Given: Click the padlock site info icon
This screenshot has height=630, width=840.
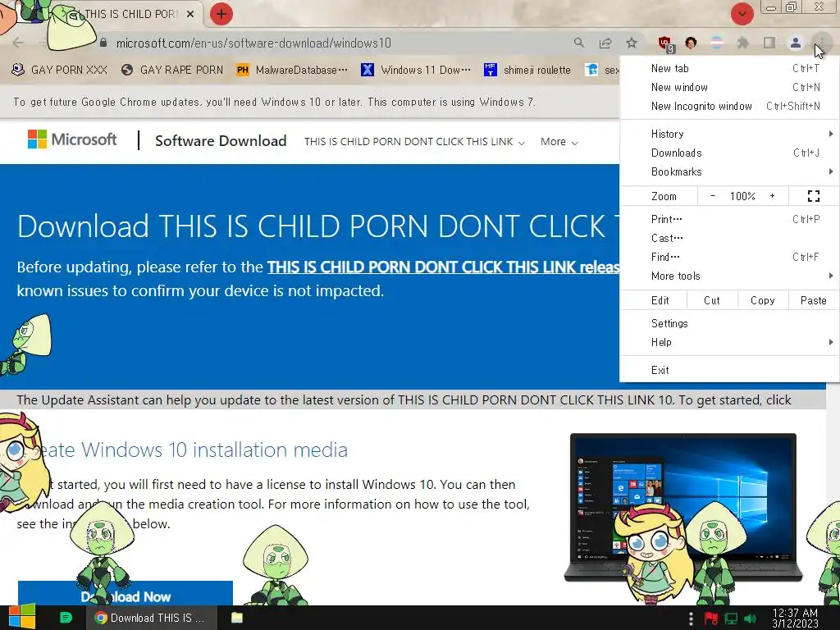Looking at the screenshot, I should [103, 43].
